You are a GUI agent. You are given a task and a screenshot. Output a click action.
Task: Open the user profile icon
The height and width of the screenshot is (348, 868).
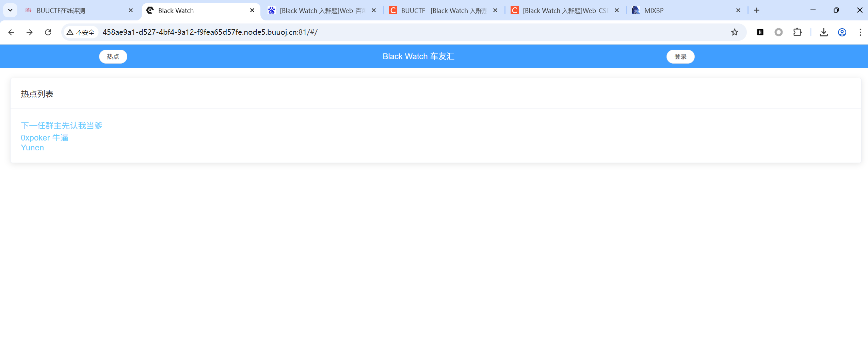tap(842, 32)
